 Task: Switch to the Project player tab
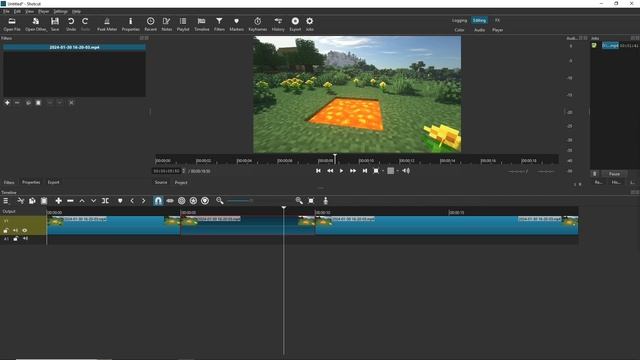tap(181, 182)
